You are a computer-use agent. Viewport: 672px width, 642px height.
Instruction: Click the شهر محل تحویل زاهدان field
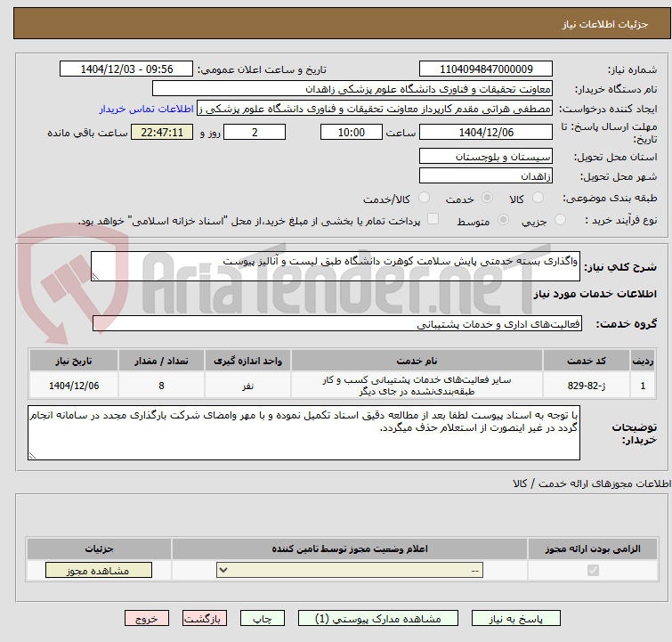[486, 175]
